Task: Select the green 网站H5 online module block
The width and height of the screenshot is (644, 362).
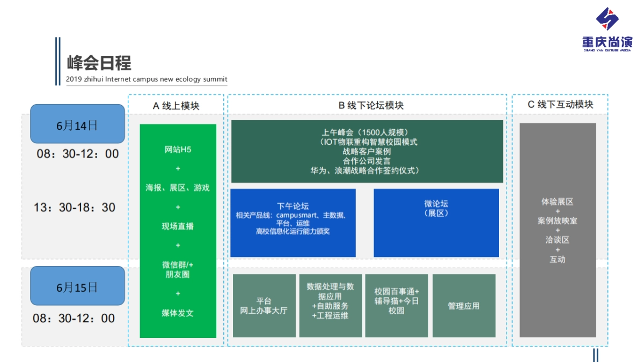Action: tap(178, 231)
